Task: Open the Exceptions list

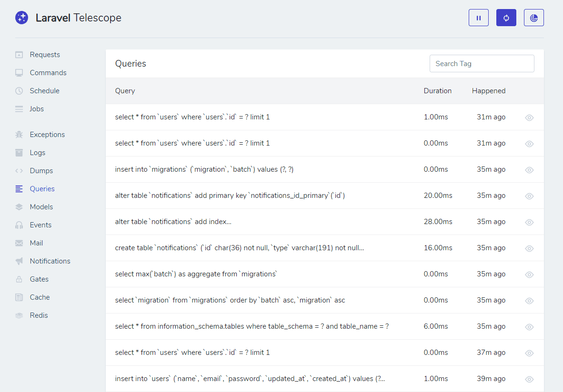Action: click(x=47, y=134)
